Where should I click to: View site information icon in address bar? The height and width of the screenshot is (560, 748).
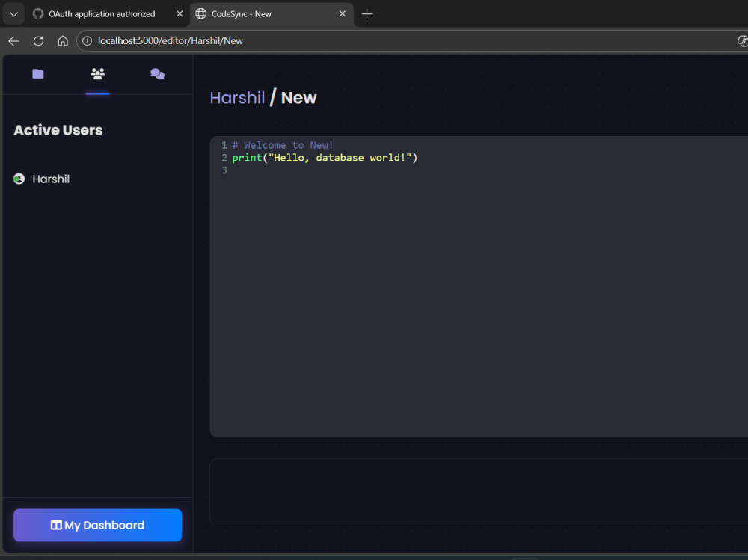point(88,41)
